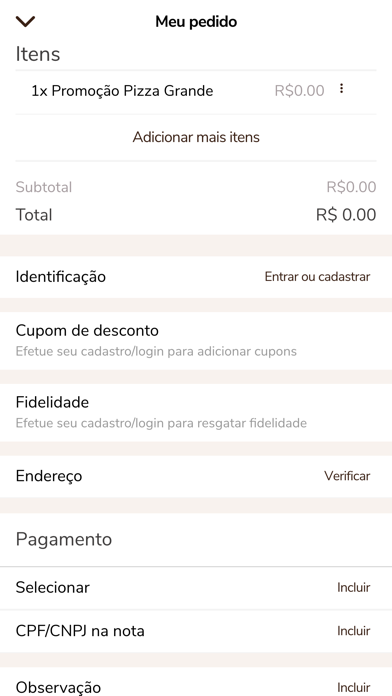392x696 pixels.
Task: Tap the Meu pedido title
Action: click(196, 21)
